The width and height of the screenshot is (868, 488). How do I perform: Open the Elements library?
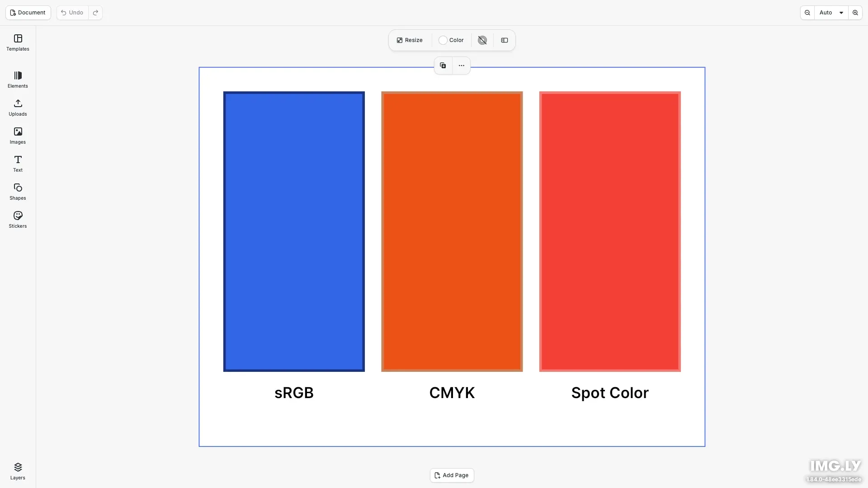click(x=18, y=80)
